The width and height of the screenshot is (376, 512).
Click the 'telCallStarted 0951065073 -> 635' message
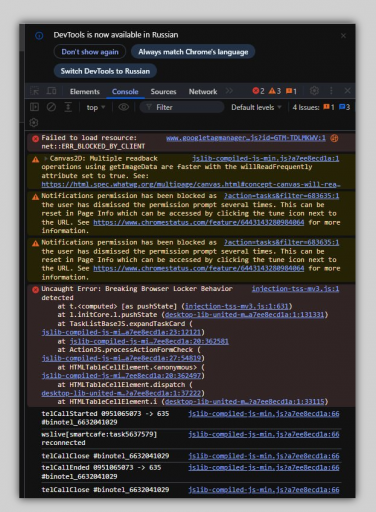(x=105, y=414)
